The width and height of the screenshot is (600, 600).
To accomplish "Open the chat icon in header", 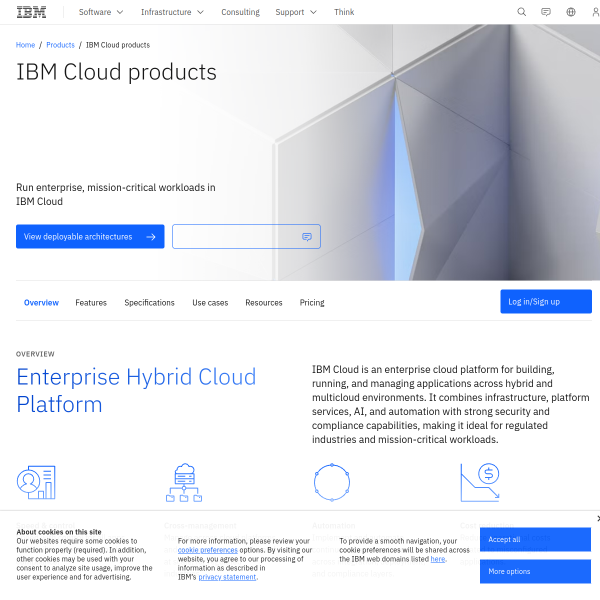I will point(546,12).
